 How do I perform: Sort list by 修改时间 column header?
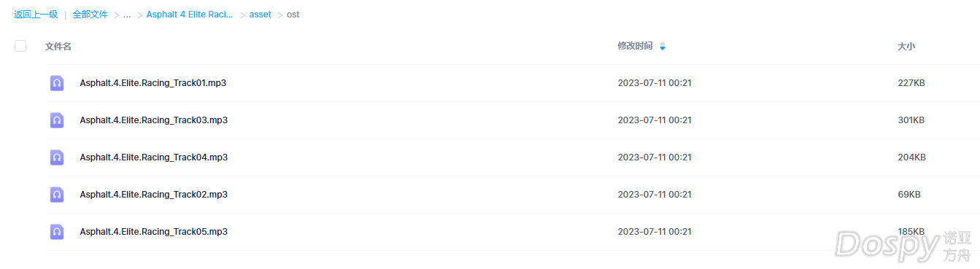point(636,47)
